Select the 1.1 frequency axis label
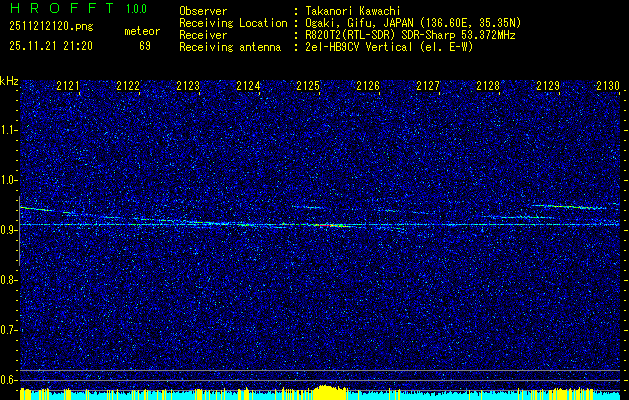 (x=9, y=130)
